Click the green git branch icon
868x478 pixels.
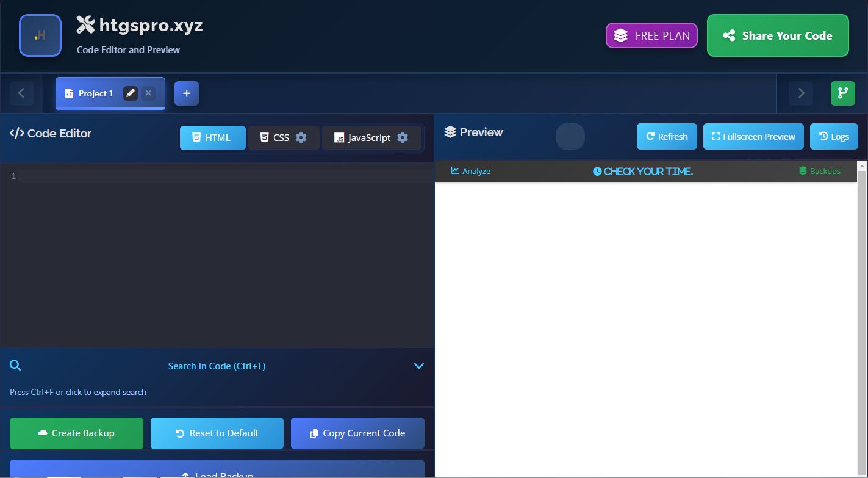coord(843,93)
